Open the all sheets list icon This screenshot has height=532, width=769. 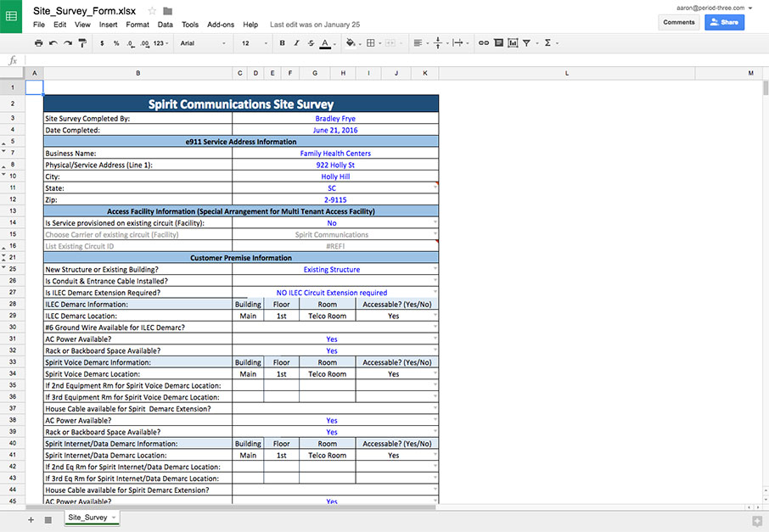48,520
